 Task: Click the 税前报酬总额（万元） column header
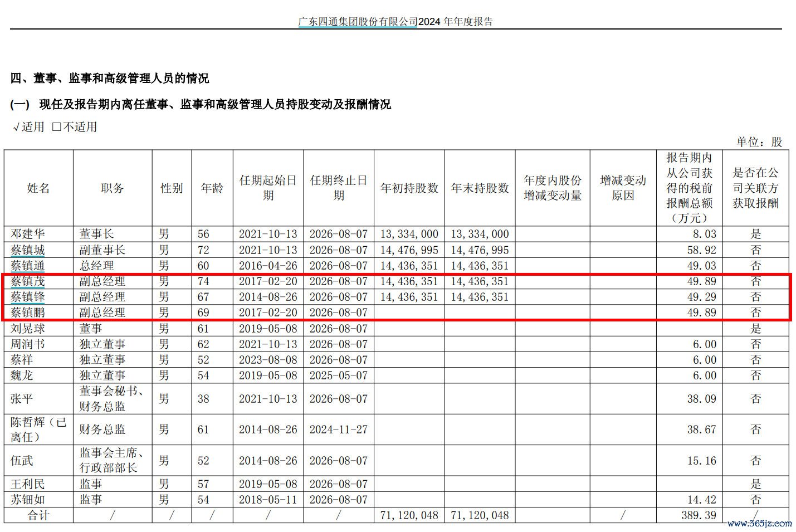tap(689, 188)
